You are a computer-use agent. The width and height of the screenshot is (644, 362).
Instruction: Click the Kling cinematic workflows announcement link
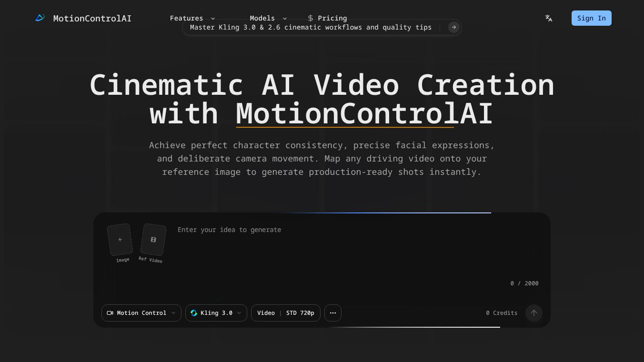coord(311,27)
